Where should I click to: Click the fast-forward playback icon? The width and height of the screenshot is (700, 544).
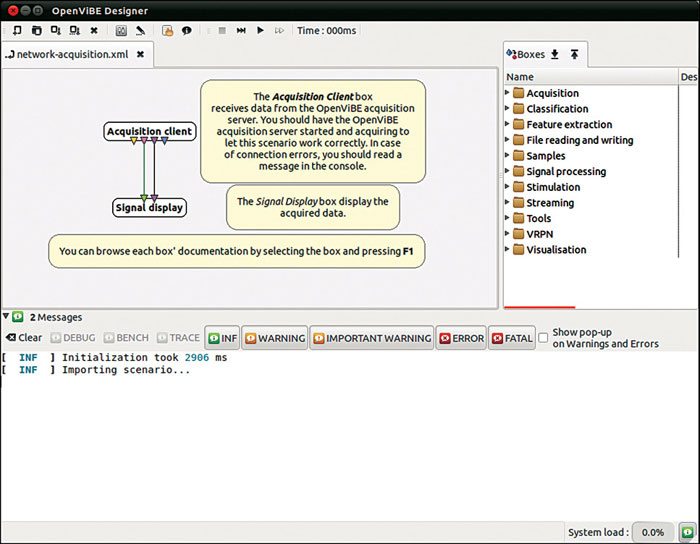pyautogui.click(x=280, y=31)
